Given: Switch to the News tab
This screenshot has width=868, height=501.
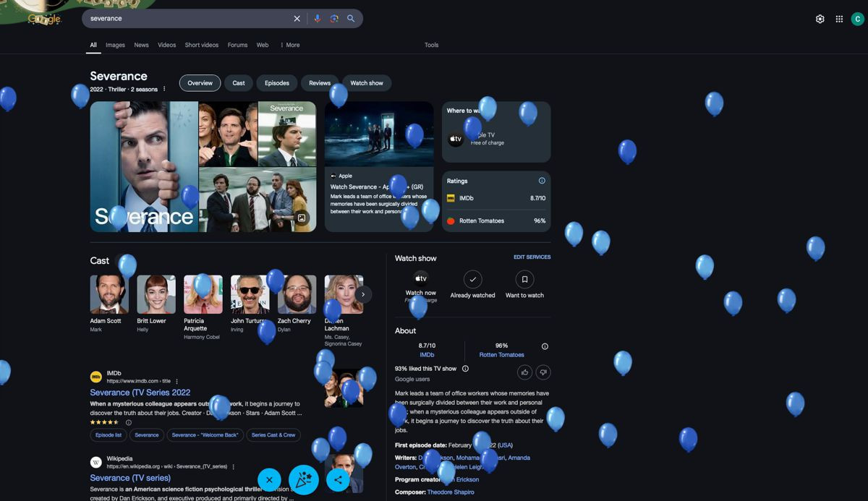Looking at the screenshot, I should 141,45.
